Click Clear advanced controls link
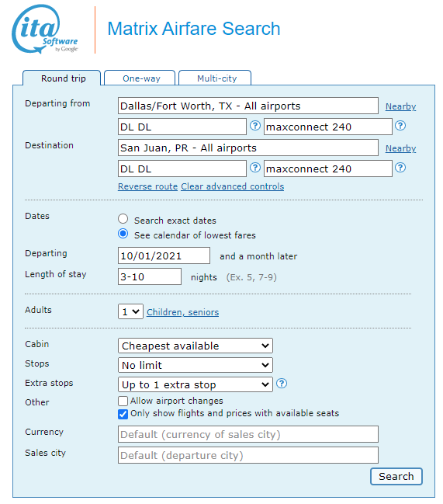Image resolution: width=443 pixels, height=504 pixels. pyautogui.click(x=233, y=186)
